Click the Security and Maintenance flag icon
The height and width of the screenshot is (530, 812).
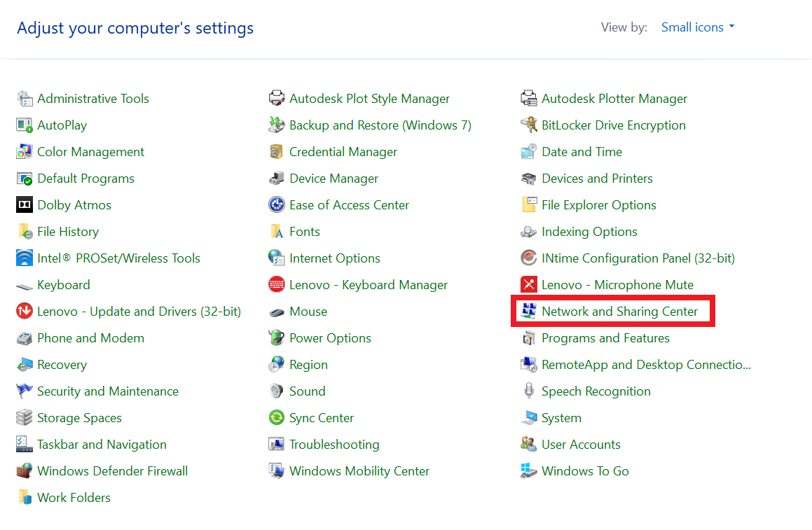25,391
